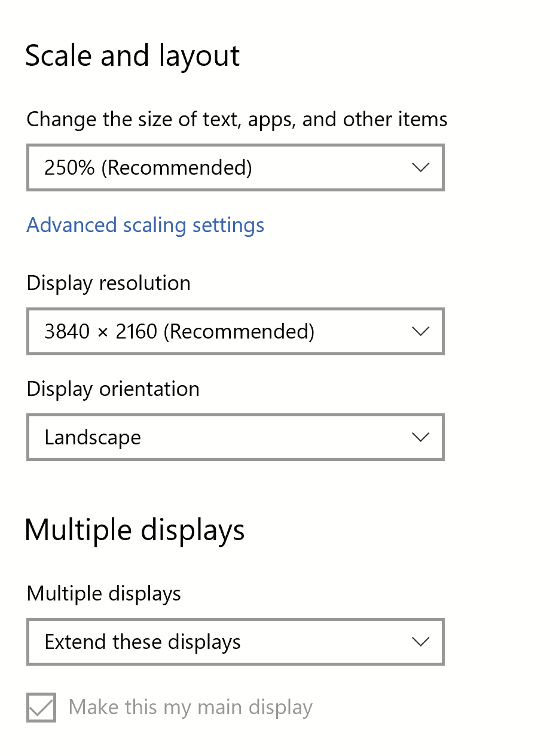Open the Extend these displays combo box

[x=236, y=642]
